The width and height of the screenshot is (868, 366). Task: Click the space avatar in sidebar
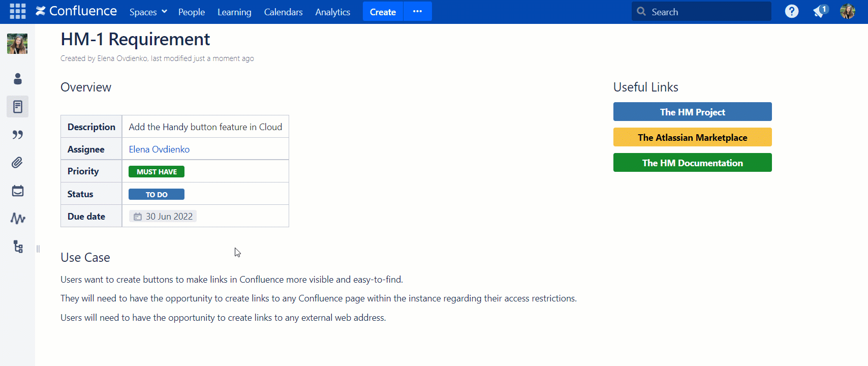point(17,44)
